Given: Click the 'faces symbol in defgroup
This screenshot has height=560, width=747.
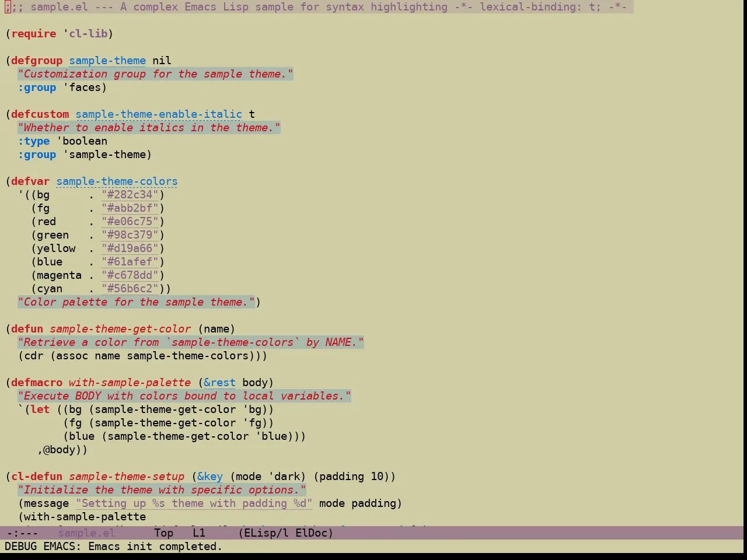Looking at the screenshot, I should click(x=82, y=87).
